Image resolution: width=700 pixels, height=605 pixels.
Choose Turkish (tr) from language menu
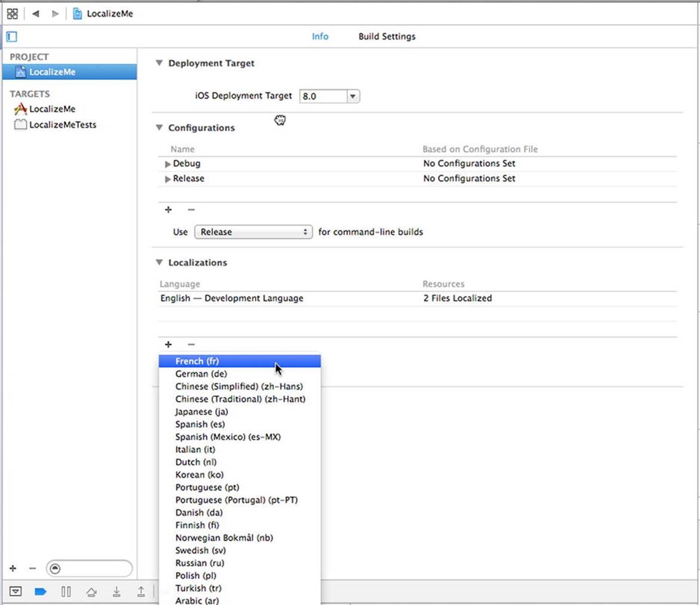(x=240, y=588)
